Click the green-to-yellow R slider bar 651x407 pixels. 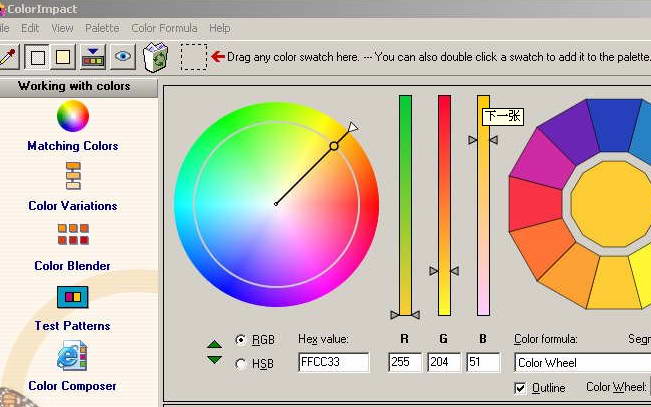tap(405, 205)
